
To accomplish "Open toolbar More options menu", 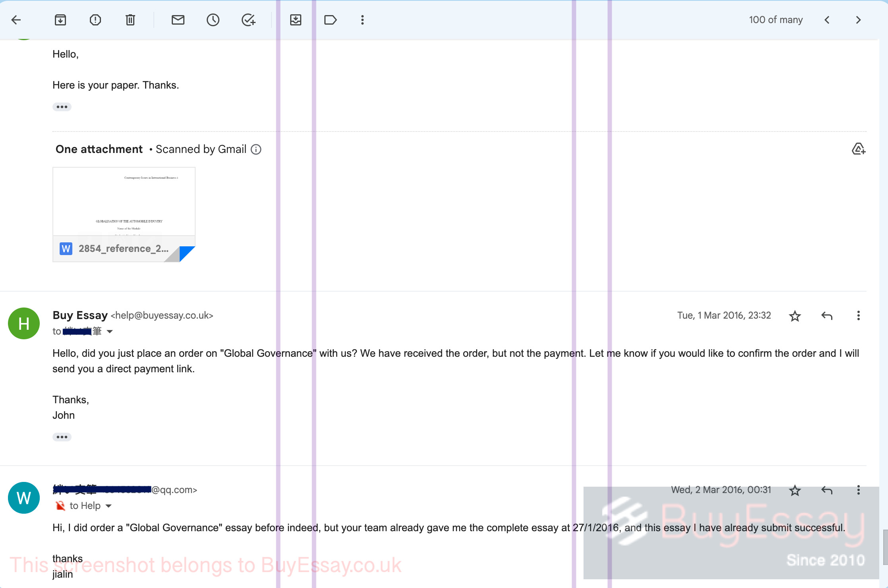I will [363, 20].
